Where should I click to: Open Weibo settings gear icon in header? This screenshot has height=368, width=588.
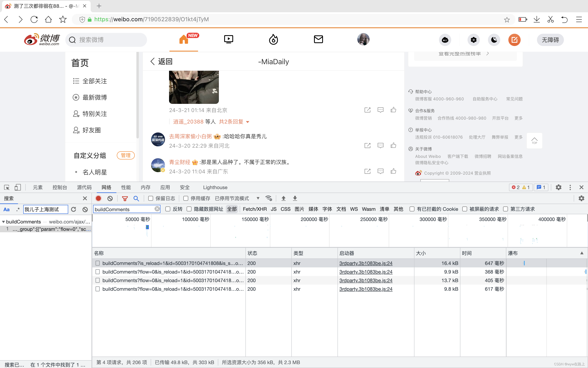pyautogui.click(x=473, y=40)
